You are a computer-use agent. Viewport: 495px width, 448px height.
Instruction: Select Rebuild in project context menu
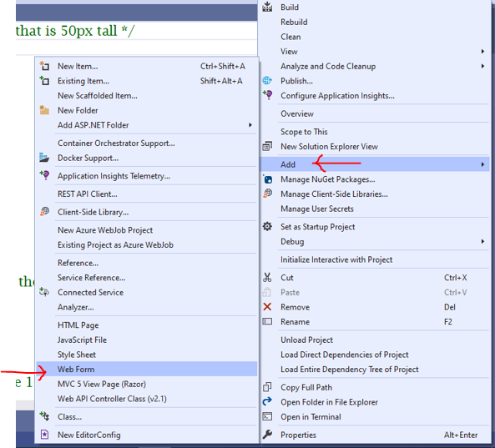375,22
